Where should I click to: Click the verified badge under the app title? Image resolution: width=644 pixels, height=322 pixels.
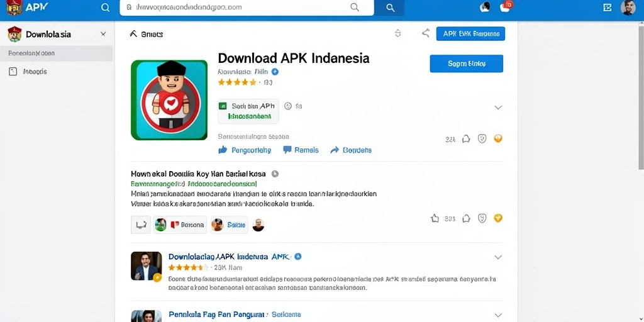point(275,72)
